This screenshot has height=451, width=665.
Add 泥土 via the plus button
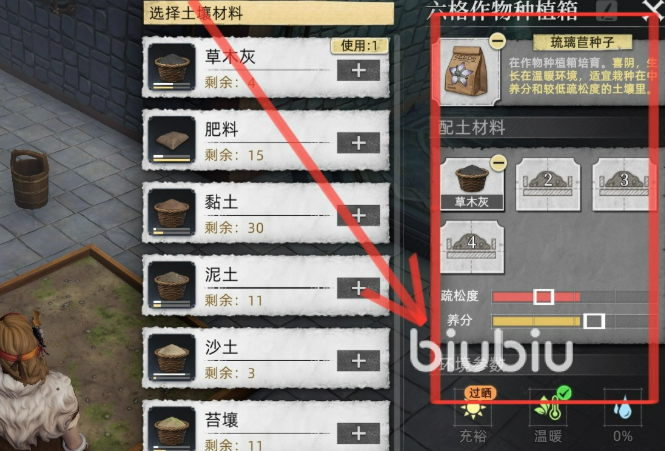click(358, 288)
